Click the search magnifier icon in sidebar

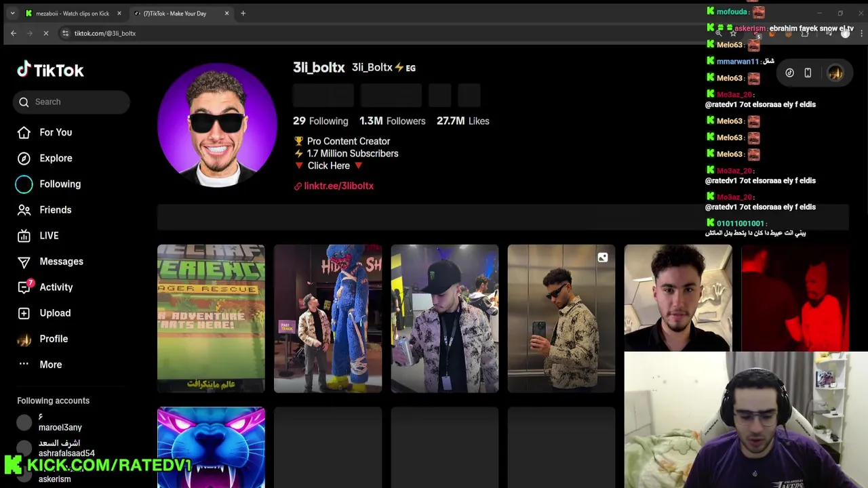coord(24,102)
